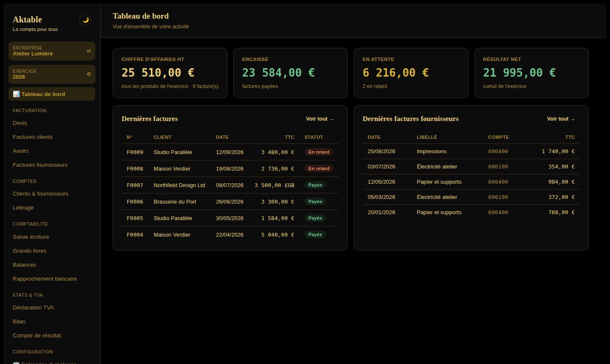The image size is (610, 364).
Task: Click the 25 510,00 € chiffre d'affaires figure
Action: (158, 73)
